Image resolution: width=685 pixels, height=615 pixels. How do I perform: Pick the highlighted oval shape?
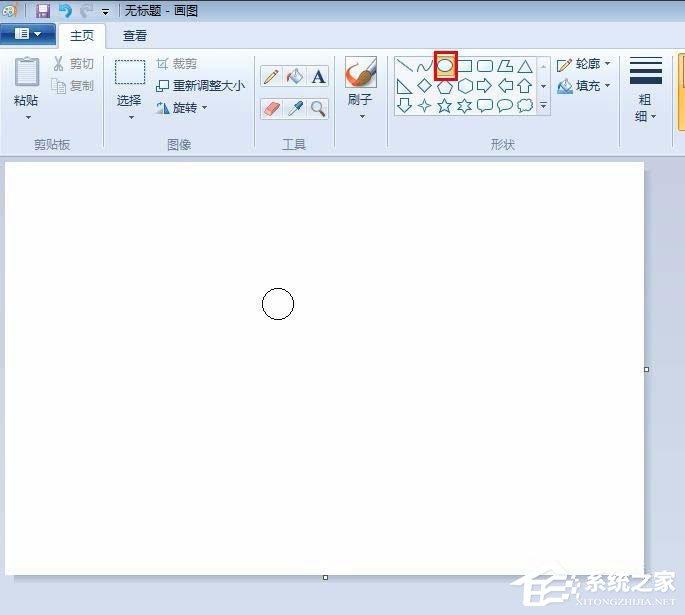click(x=445, y=66)
